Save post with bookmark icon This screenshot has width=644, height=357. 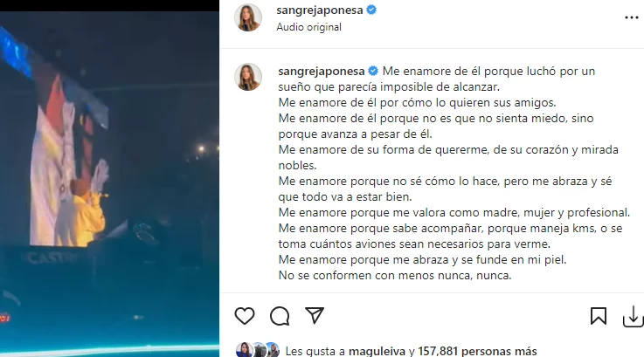coord(599,316)
